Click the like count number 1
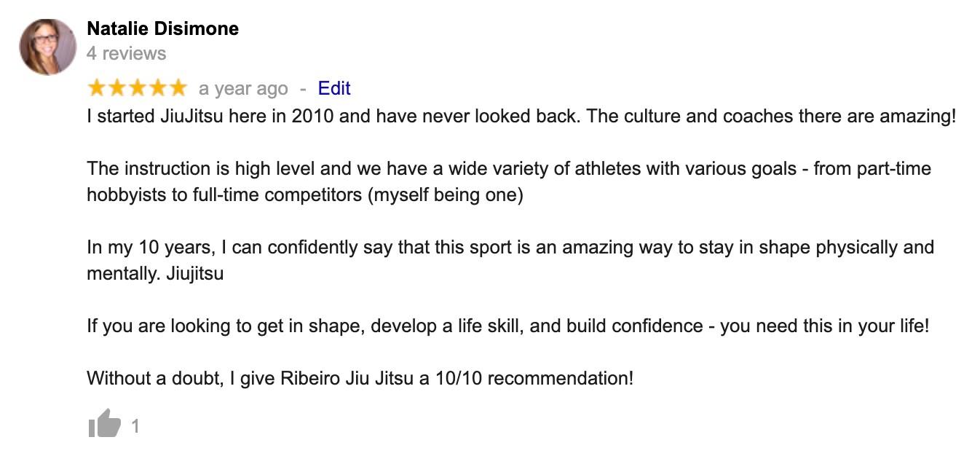 135,426
